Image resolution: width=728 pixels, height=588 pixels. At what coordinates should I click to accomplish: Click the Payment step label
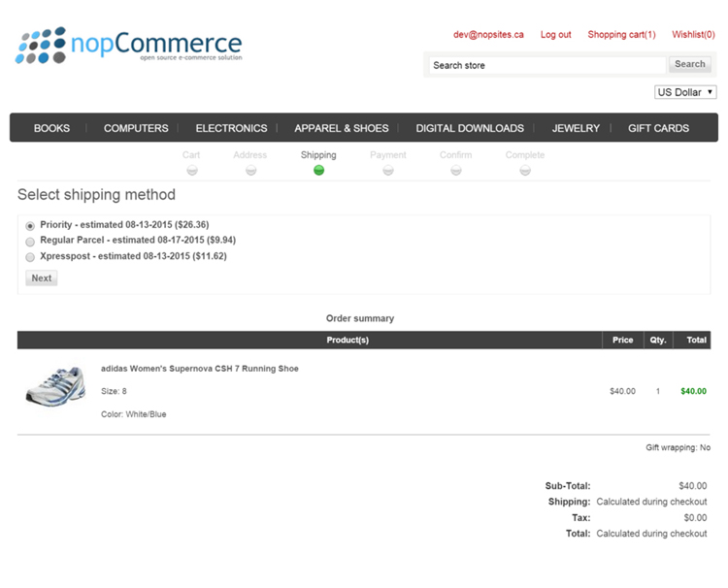pyautogui.click(x=388, y=155)
